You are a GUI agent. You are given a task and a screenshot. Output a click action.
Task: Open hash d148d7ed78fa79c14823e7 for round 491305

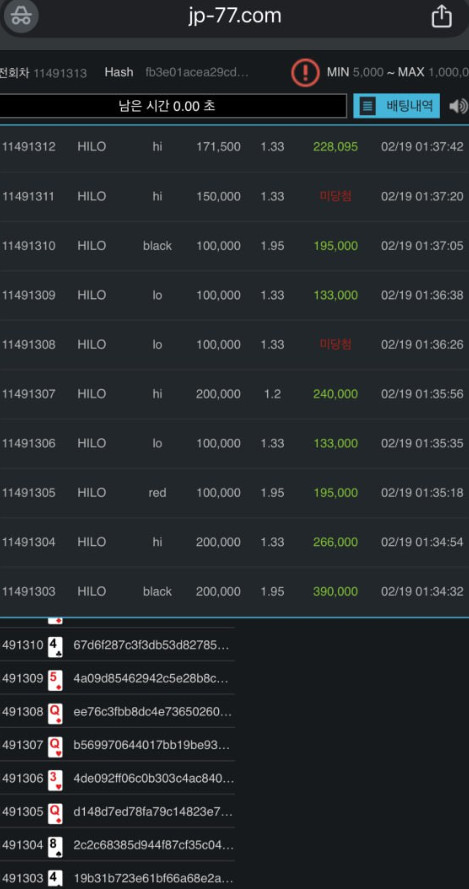(153, 812)
